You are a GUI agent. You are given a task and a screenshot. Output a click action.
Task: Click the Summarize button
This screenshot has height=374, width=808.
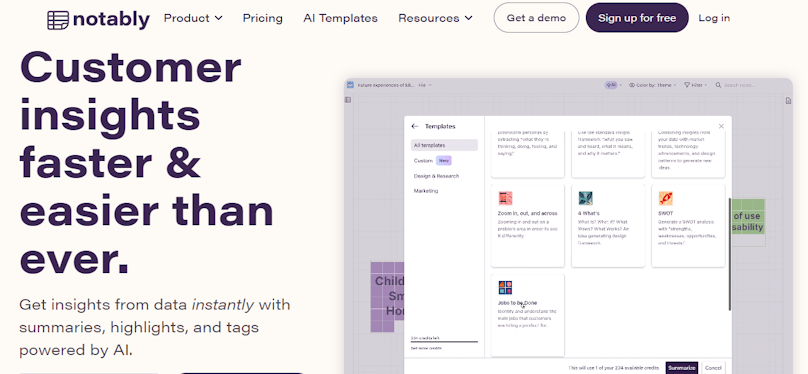pos(682,368)
